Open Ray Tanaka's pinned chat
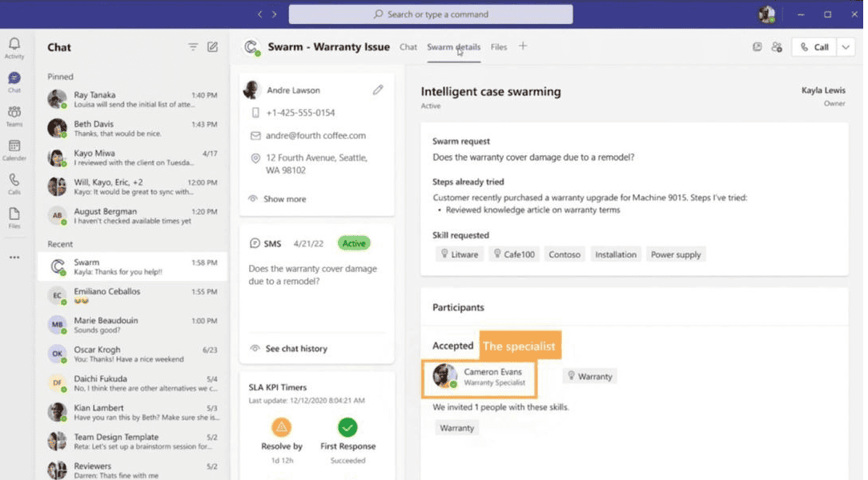The width and height of the screenshot is (868, 480). pos(132,99)
